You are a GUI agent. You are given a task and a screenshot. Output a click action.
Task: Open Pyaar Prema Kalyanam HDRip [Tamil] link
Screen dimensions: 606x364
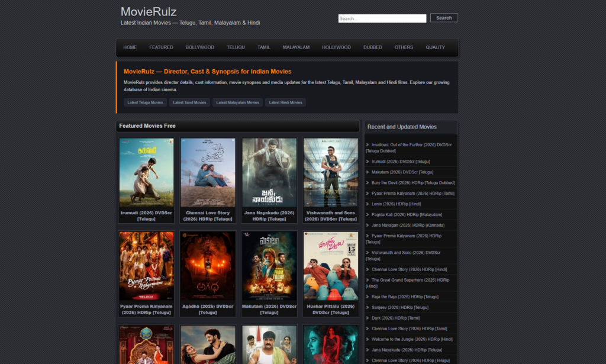(413, 194)
